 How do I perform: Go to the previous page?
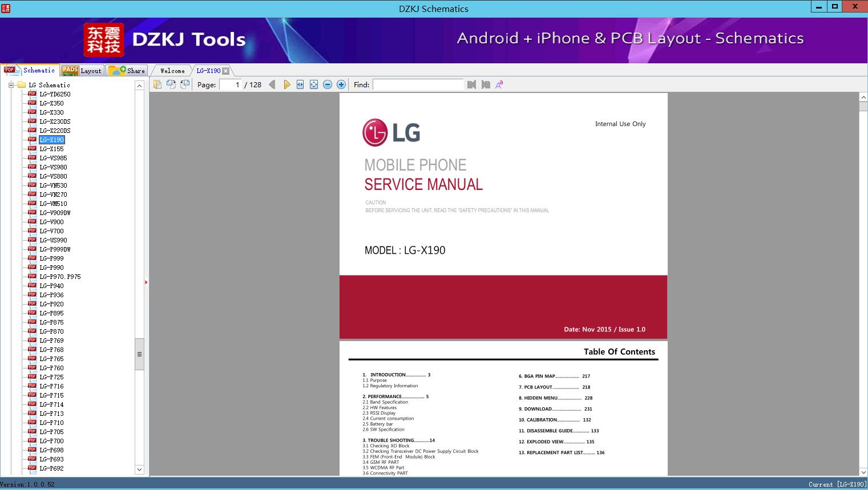[272, 84]
